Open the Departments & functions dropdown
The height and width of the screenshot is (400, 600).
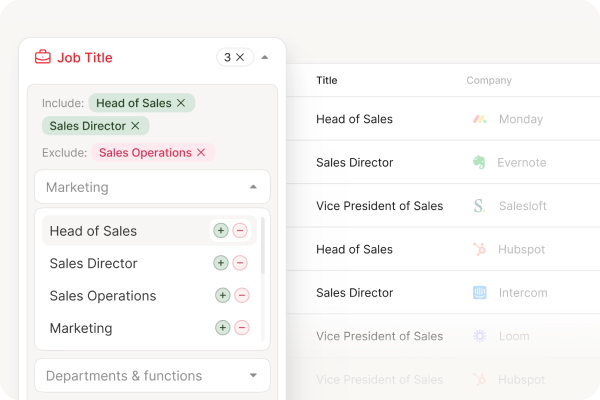coord(152,376)
